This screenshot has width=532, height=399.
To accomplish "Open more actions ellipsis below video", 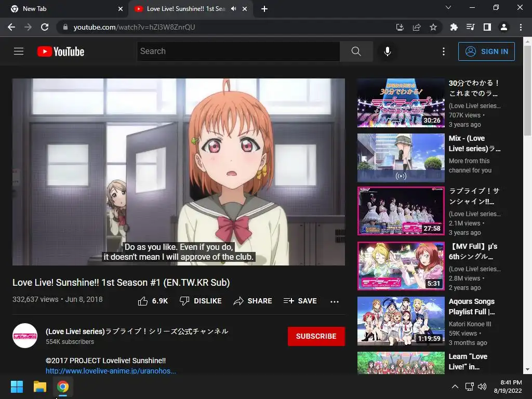I will (335, 301).
